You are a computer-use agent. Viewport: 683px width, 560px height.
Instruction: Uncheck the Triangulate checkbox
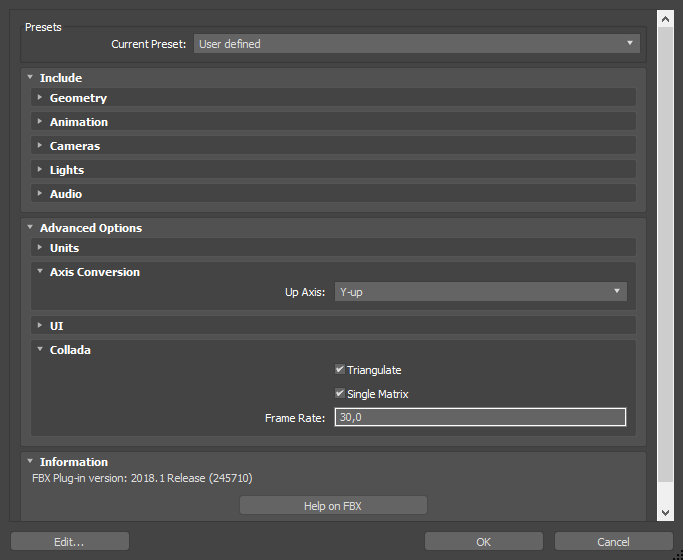pos(340,370)
